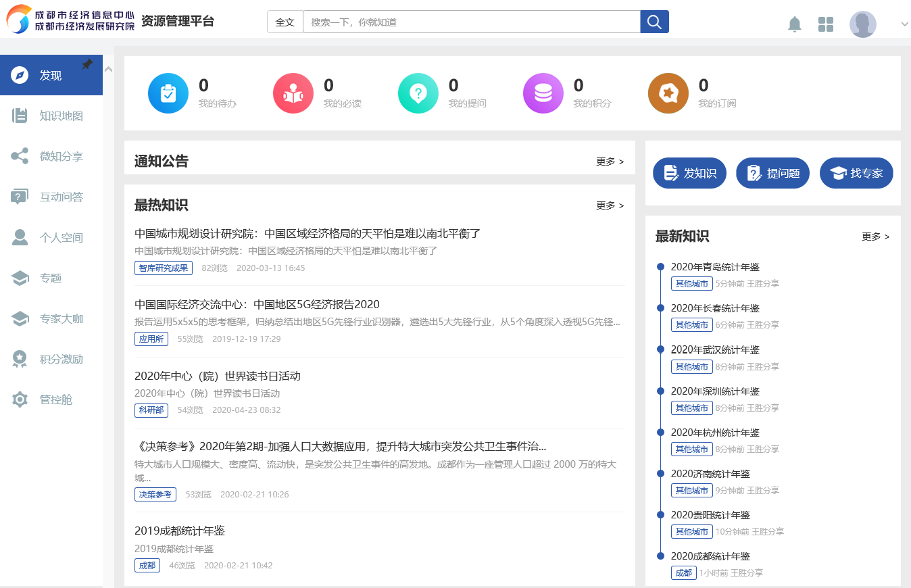Open 2020年长春统计年鉴 entry

715,308
